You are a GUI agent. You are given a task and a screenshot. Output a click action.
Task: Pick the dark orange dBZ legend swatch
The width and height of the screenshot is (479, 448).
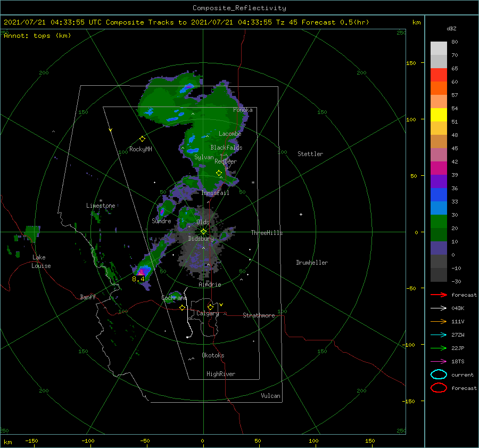439,88
